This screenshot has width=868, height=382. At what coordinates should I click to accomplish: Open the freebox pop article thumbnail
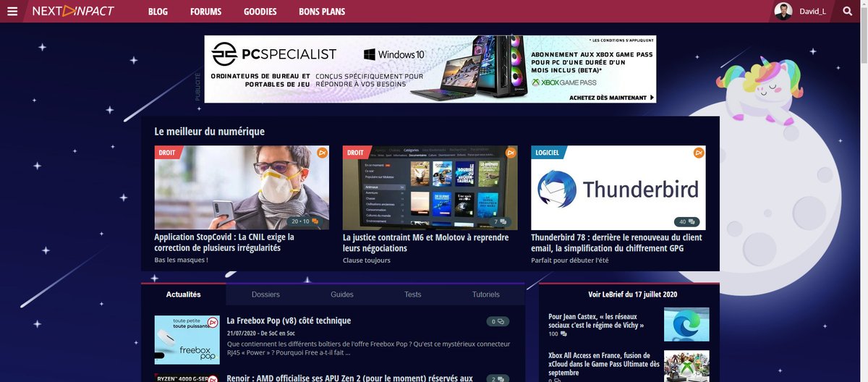coord(187,340)
